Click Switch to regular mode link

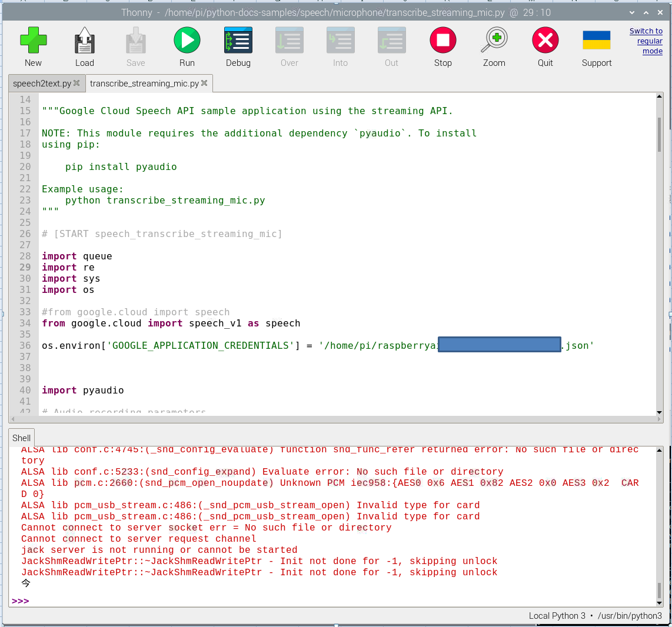[646, 41]
